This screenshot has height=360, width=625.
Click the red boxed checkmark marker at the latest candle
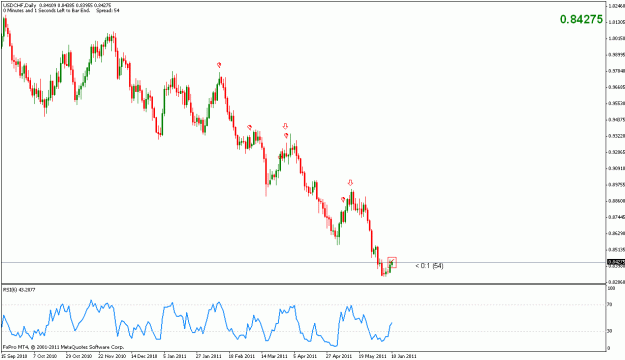click(392, 262)
